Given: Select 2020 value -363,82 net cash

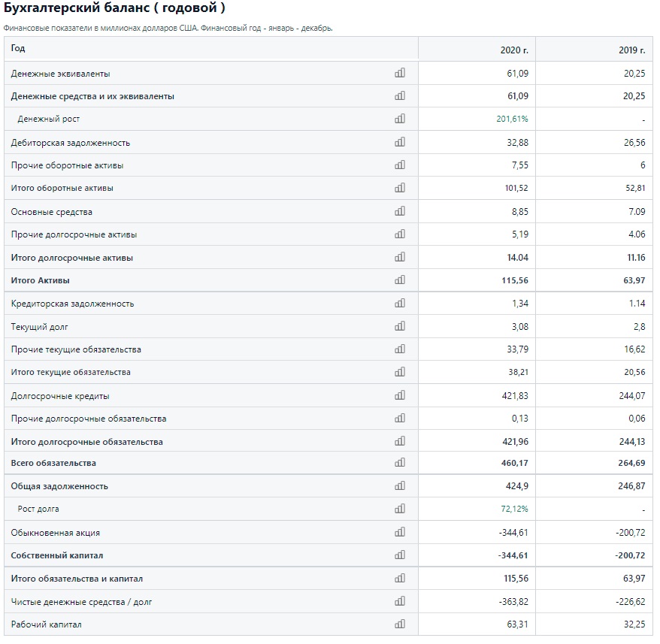Looking at the screenshot, I should [x=513, y=601].
